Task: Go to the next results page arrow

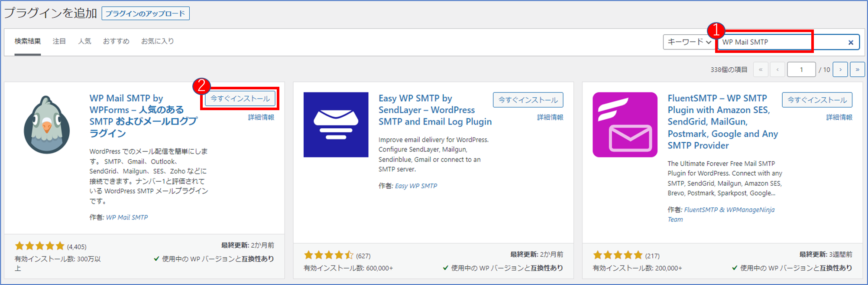Action: [x=840, y=69]
